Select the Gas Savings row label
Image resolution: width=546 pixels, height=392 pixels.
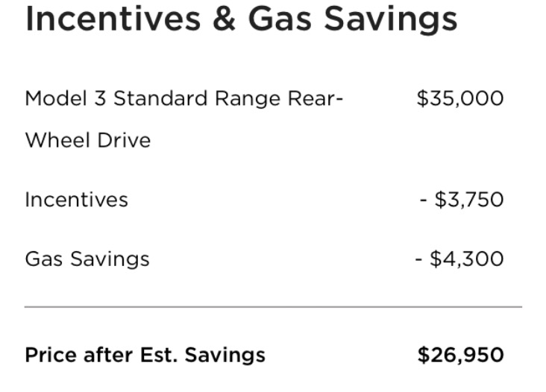click(x=87, y=259)
